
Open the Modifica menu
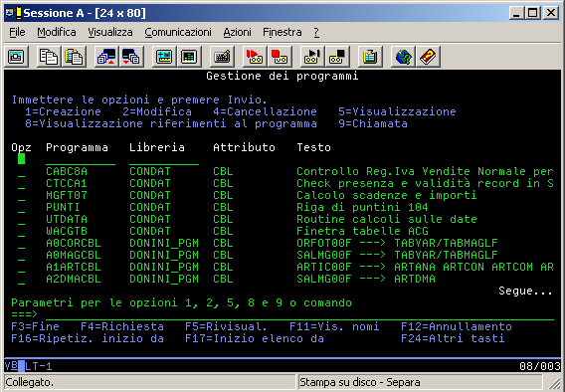[x=57, y=32]
